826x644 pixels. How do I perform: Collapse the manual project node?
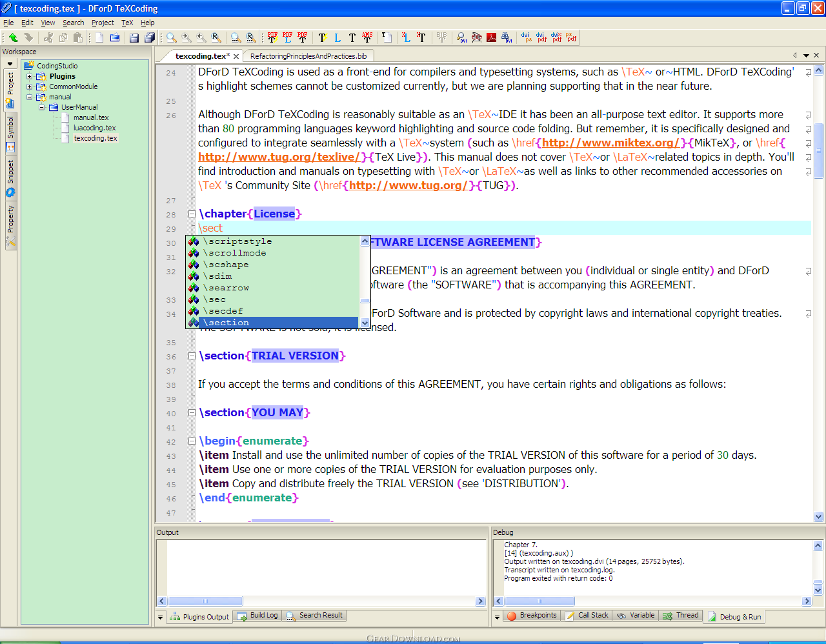point(29,97)
